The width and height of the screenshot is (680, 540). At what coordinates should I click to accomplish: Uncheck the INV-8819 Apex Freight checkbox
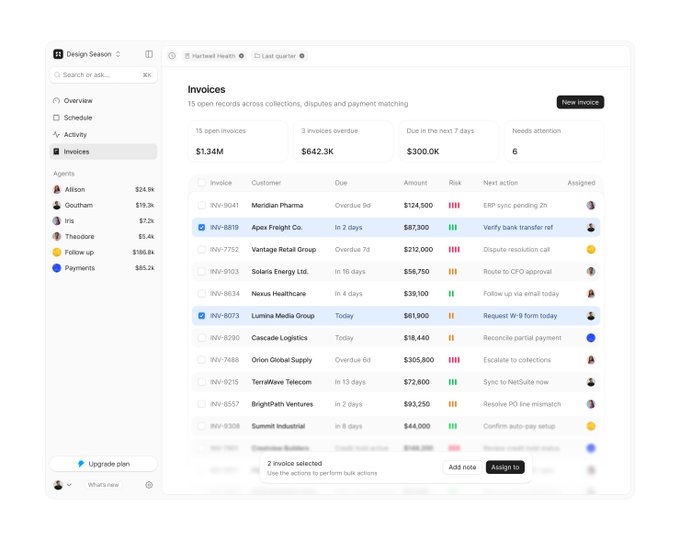tap(202, 227)
